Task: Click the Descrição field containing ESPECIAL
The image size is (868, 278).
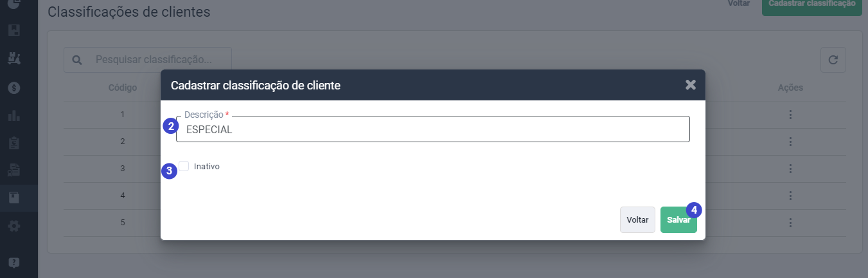Action: [433, 129]
